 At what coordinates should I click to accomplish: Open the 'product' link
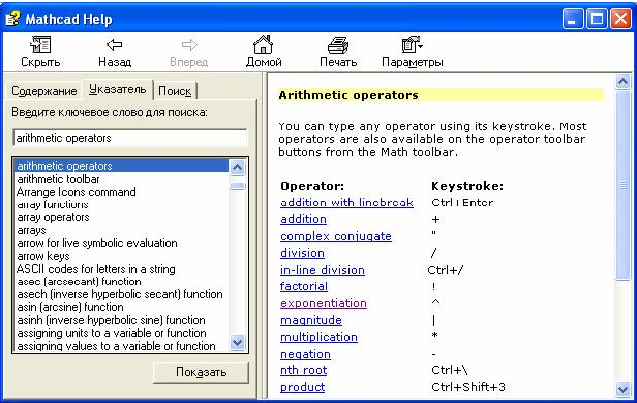[302, 387]
